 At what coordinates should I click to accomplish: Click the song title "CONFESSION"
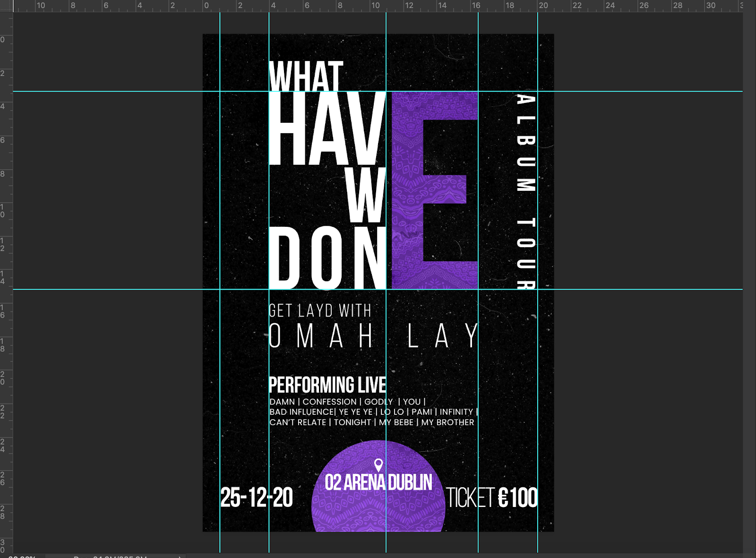click(x=330, y=402)
